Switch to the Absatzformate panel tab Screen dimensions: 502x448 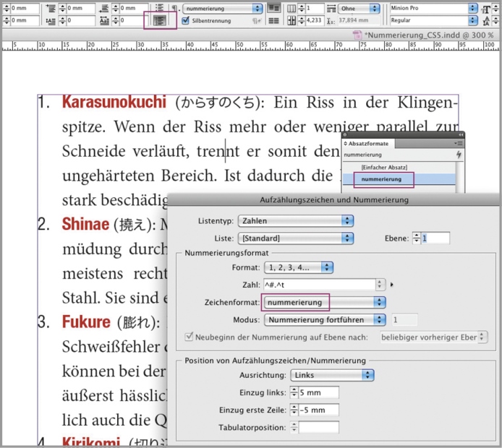coord(368,144)
